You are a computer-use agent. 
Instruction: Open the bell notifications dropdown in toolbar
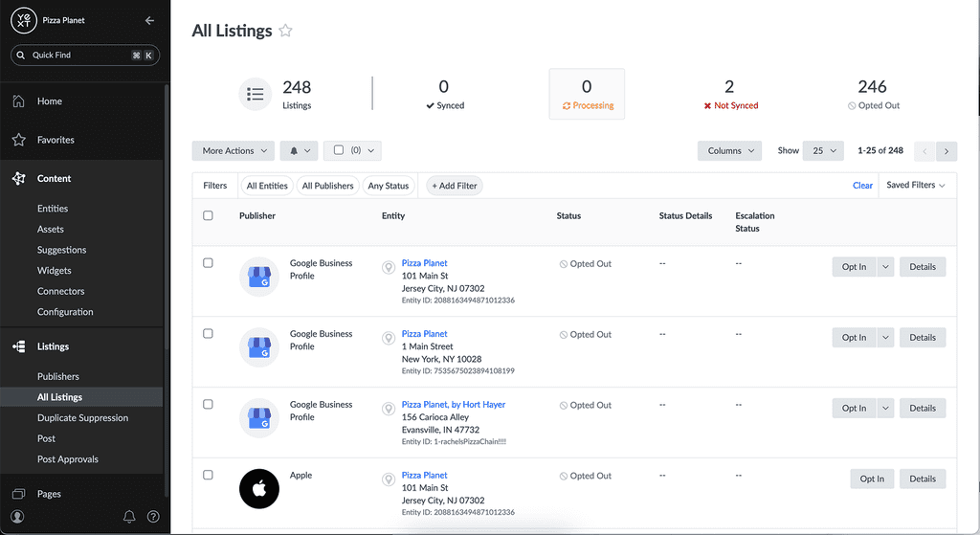coord(300,150)
